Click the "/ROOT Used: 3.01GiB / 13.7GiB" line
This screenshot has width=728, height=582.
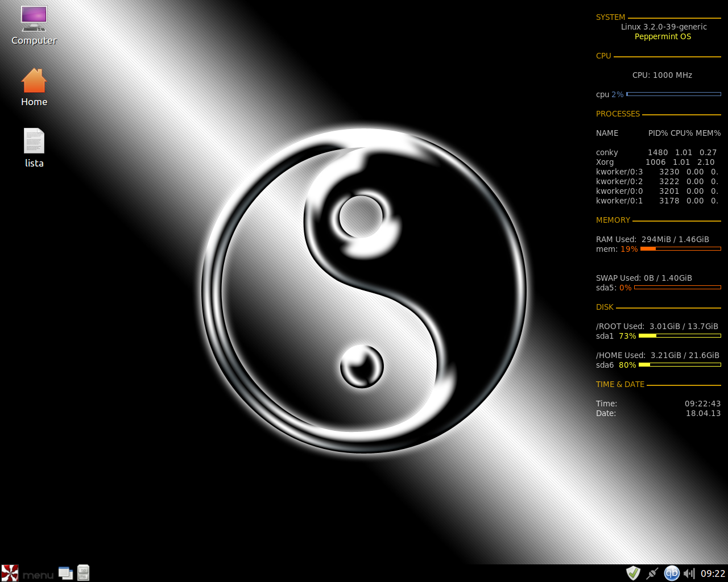(x=657, y=326)
